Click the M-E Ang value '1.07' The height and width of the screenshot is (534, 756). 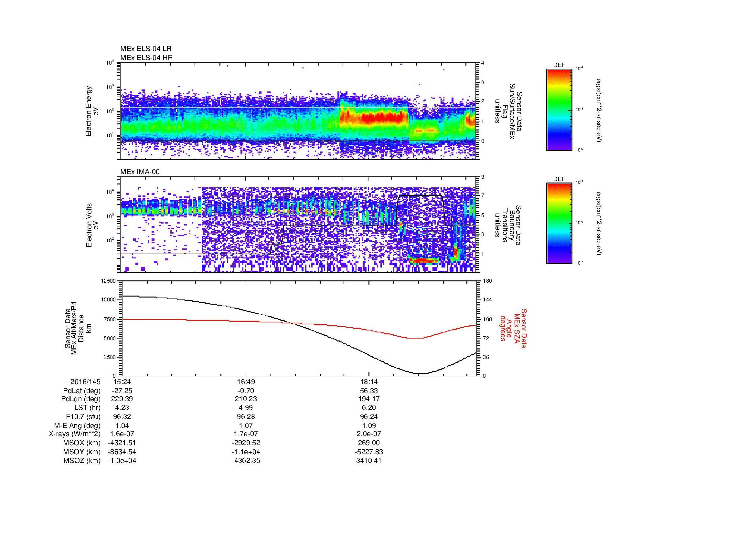pos(246,425)
